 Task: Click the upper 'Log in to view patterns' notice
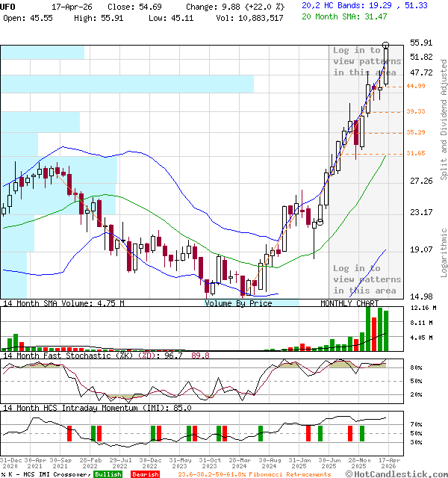point(367,61)
